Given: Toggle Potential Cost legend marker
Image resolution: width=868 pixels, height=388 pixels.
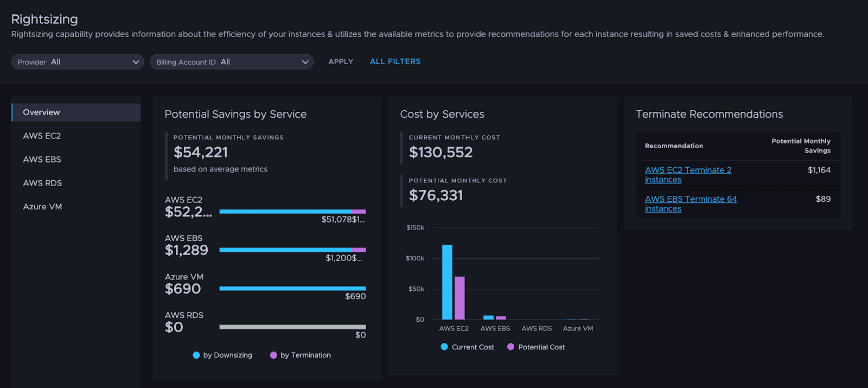Looking at the screenshot, I should pyautogui.click(x=510, y=347).
